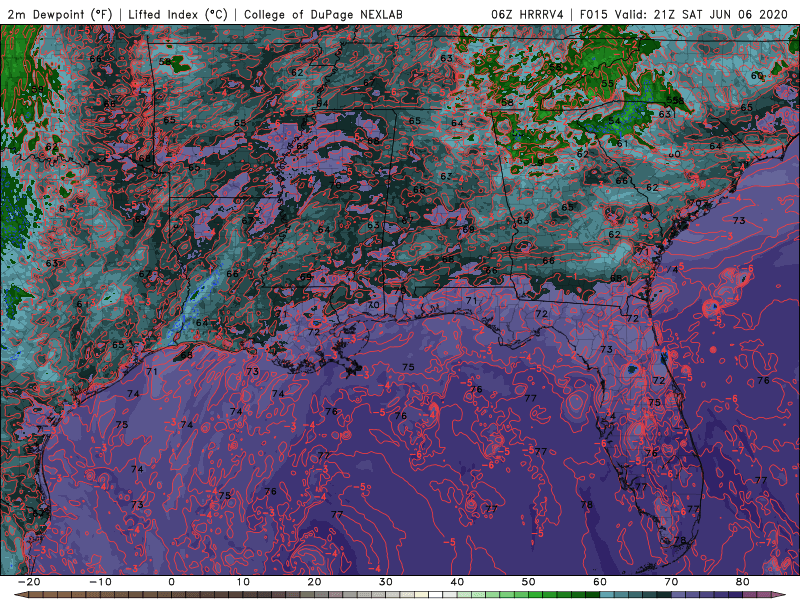The width and height of the screenshot is (800, 600).
Task: Click the '-20' label on the color scale
Action: pos(29,582)
